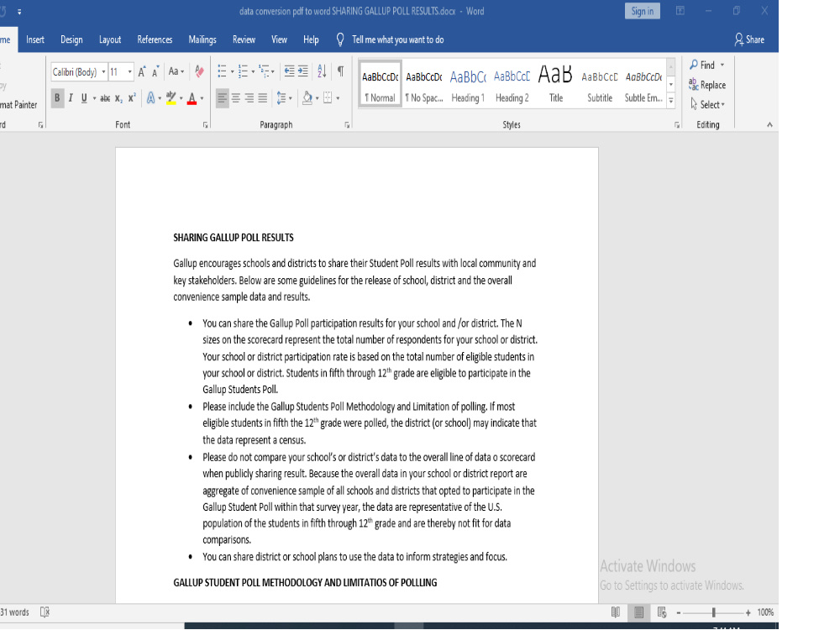Open the Review tab

[x=244, y=39]
